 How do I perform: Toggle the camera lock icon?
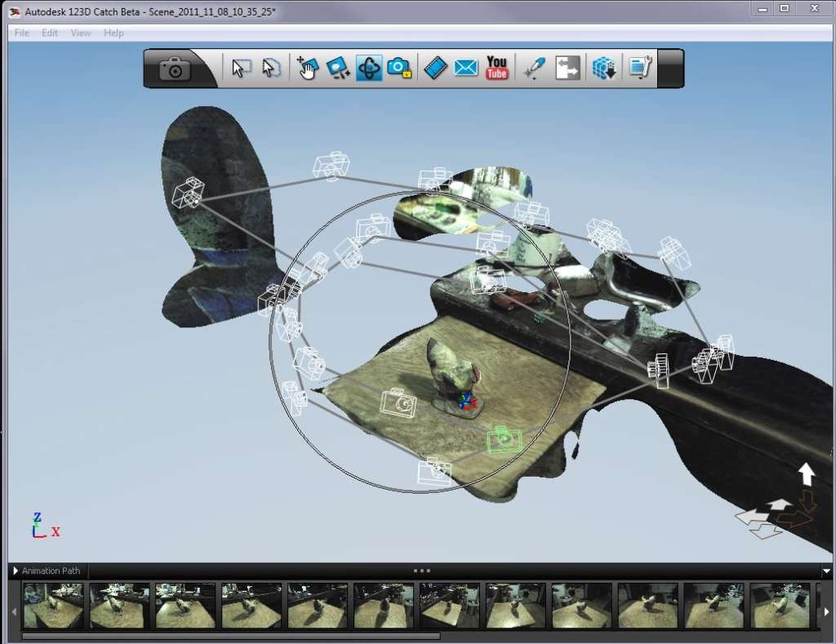pos(399,69)
